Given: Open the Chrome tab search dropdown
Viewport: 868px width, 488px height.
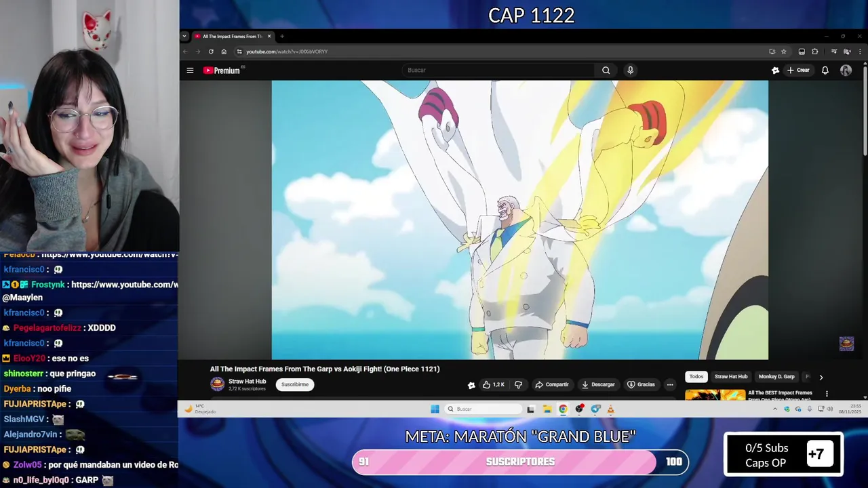Looking at the screenshot, I should click(x=184, y=37).
